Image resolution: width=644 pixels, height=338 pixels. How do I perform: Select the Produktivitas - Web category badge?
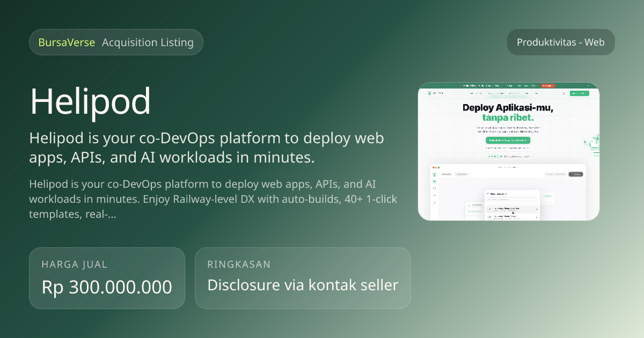point(561,42)
